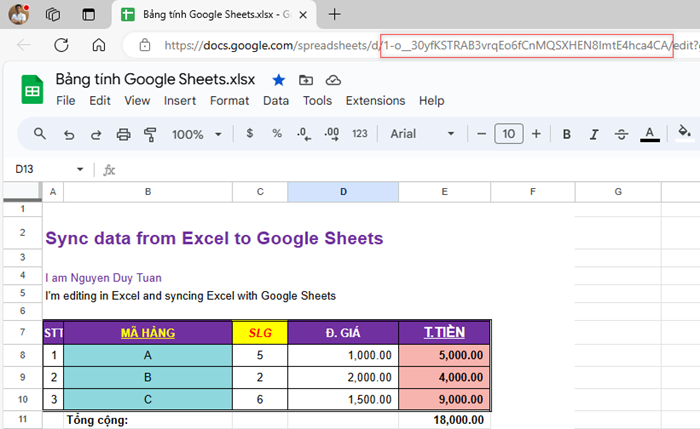700x429 pixels.
Task: Select the total cell 18,000.00
Action: 444,420
